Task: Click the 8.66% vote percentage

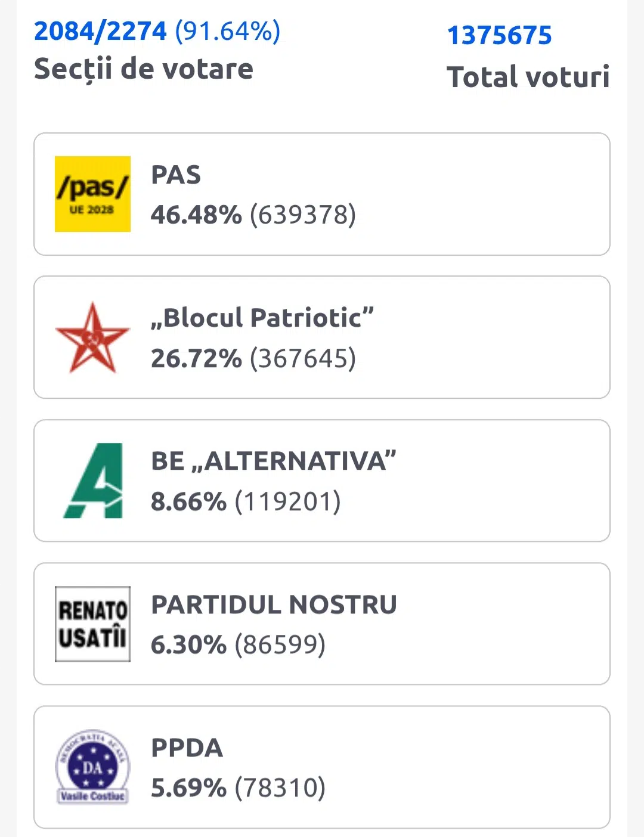Action: coord(188,501)
